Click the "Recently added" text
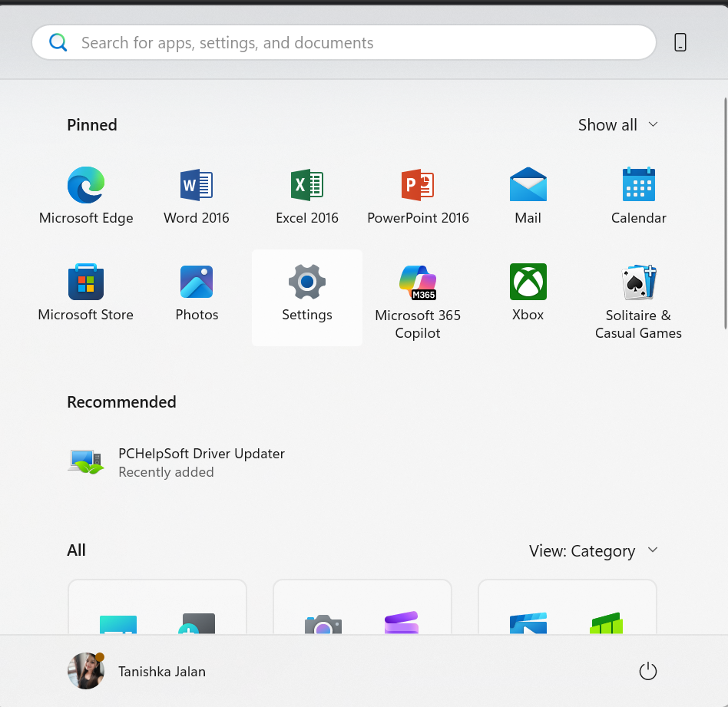728x707 pixels. [166, 472]
